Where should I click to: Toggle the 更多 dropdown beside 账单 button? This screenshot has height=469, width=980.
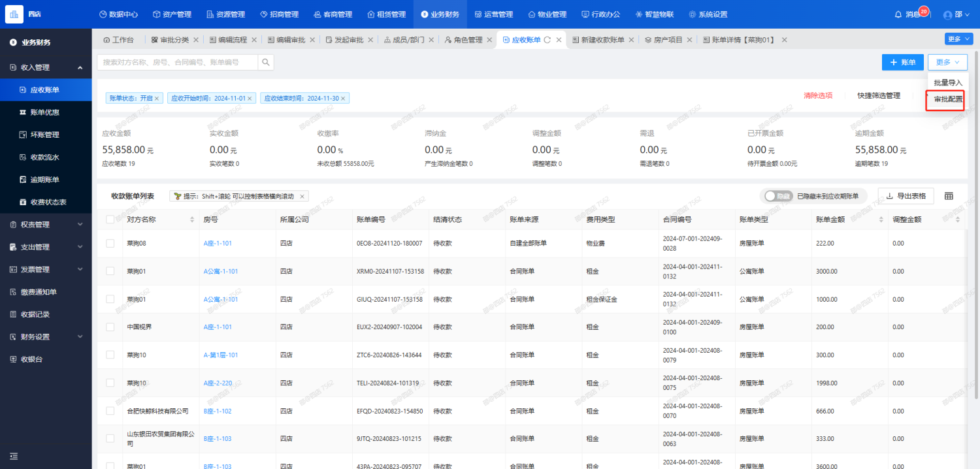pyautogui.click(x=947, y=62)
